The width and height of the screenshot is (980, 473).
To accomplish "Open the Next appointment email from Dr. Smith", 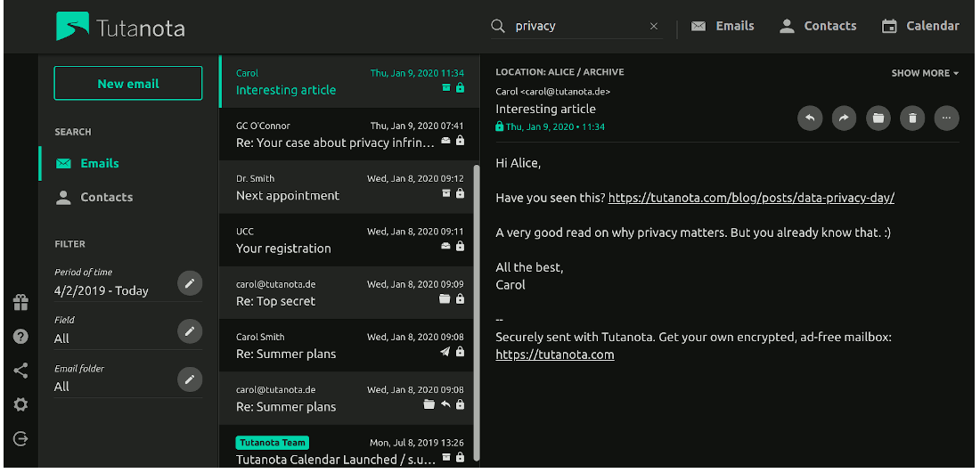I will [347, 187].
